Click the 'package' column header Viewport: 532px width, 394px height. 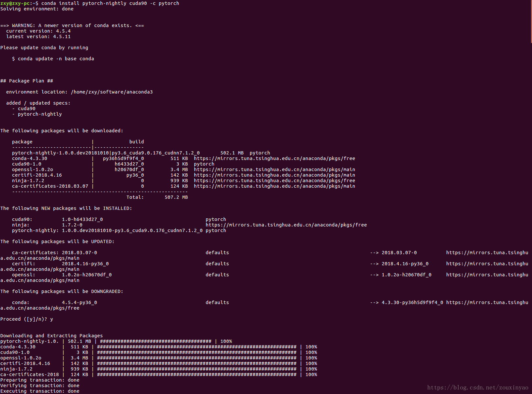22,142
